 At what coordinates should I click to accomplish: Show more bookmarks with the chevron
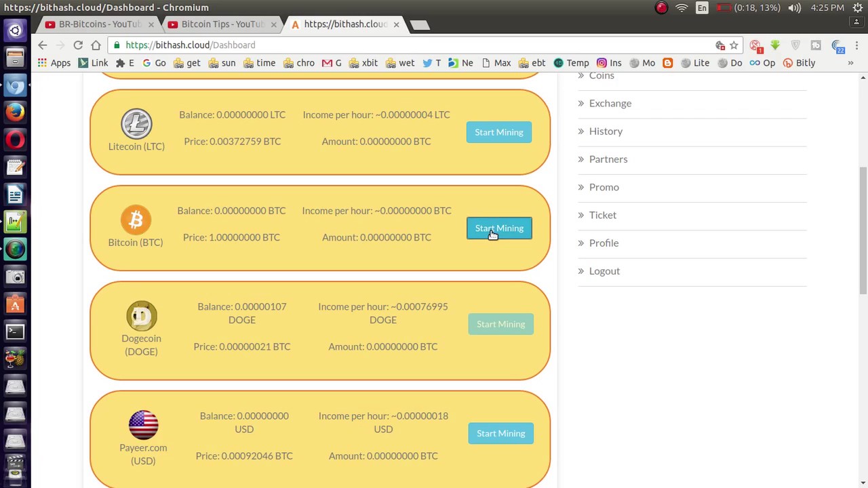[850, 63]
